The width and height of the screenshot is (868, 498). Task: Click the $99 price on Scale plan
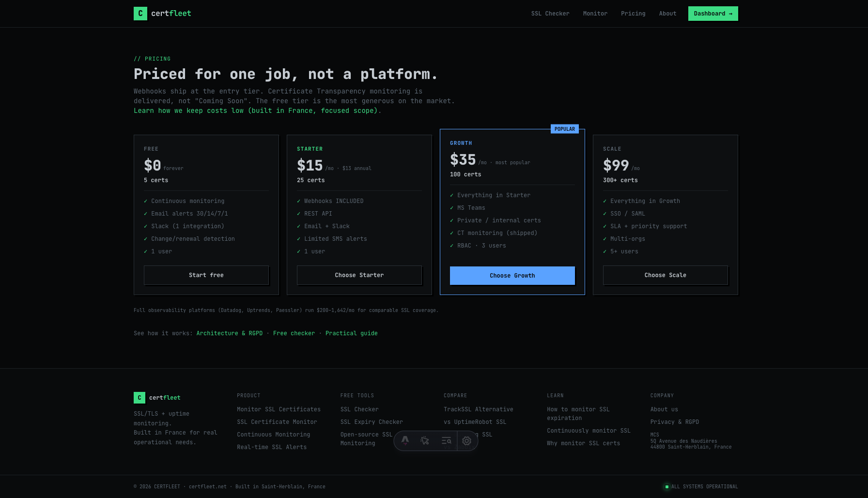coord(616,165)
